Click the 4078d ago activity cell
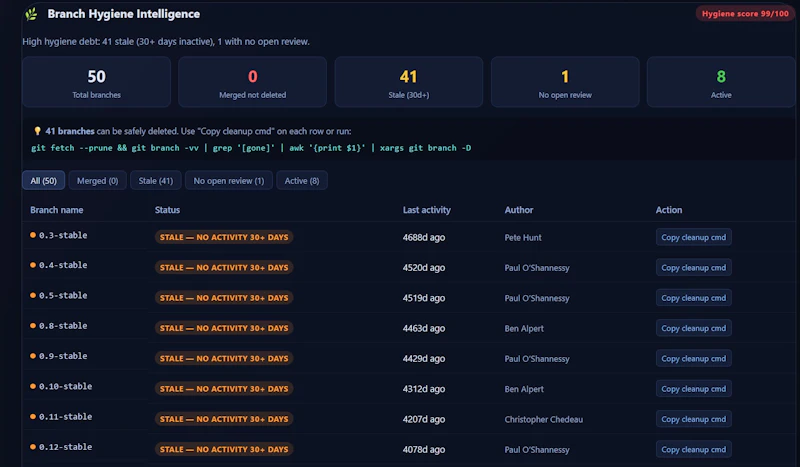This screenshot has width=800, height=467. [x=424, y=450]
